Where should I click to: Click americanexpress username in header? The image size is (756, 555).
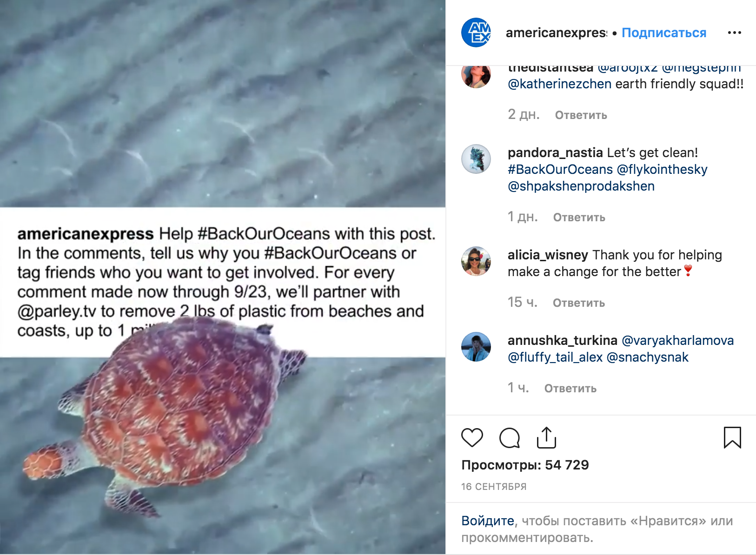(x=556, y=33)
